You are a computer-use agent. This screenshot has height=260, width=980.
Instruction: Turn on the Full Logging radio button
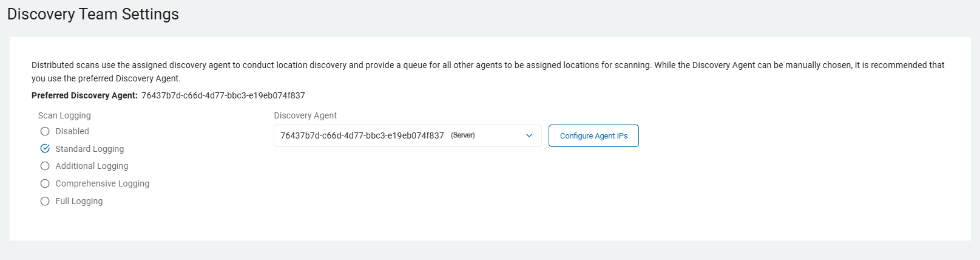45,201
